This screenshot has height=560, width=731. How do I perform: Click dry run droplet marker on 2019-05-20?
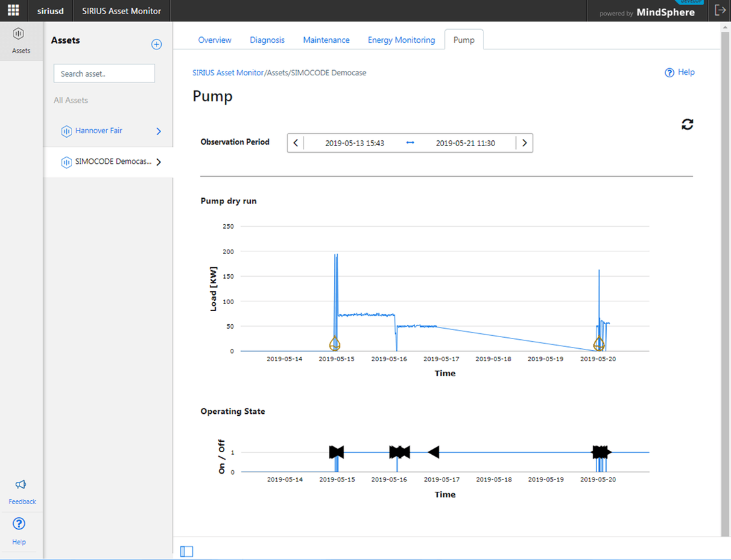coord(599,344)
